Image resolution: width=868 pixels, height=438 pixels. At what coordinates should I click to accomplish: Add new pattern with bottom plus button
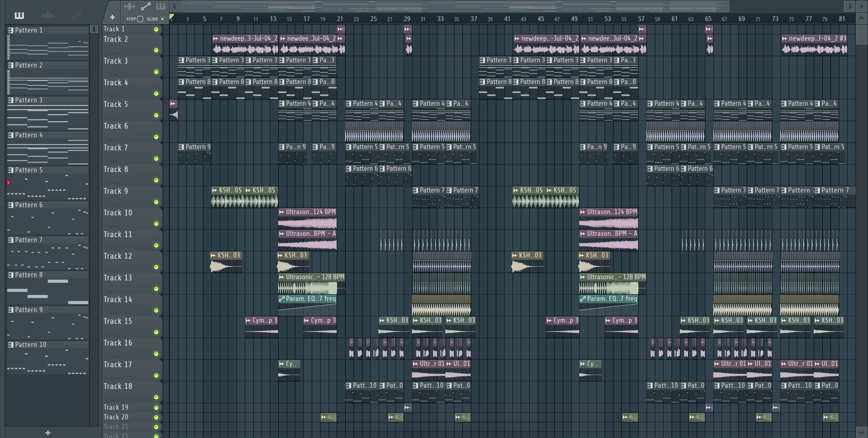(x=48, y=433)
